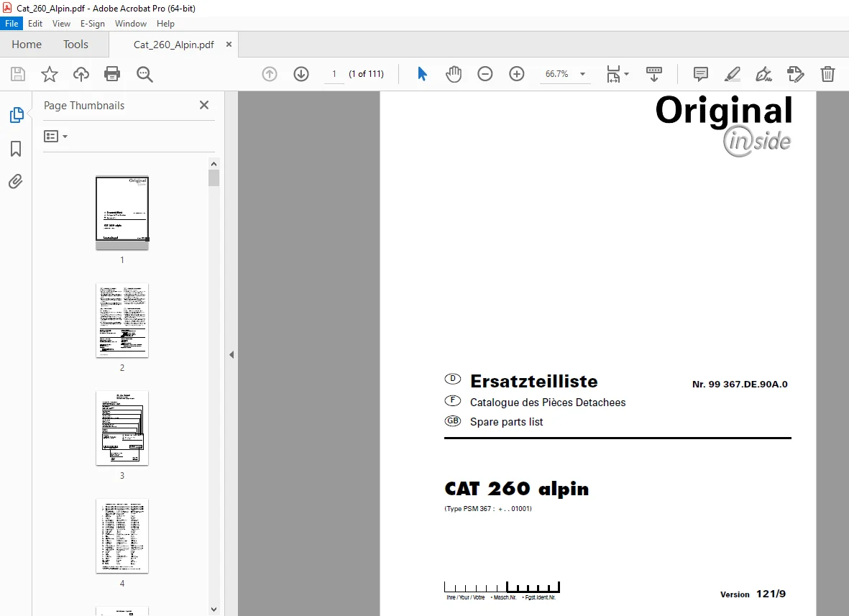849x616 pixels.
Task: Click the fit page width icon
Action: [613, 74]
